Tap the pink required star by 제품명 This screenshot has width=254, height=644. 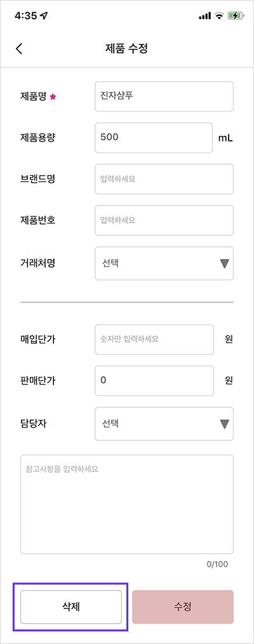(52, 97)
